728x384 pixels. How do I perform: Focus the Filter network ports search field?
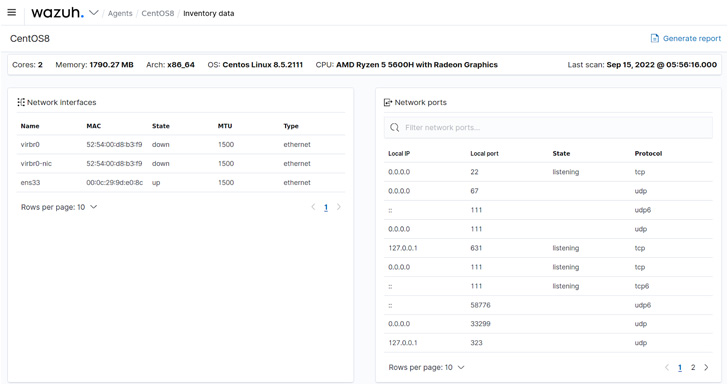pos(548,127)
